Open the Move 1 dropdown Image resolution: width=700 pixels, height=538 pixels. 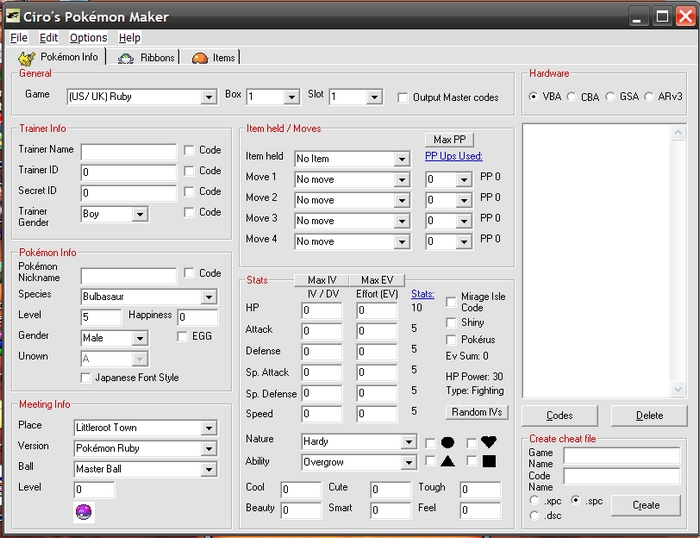coord(402,180)
